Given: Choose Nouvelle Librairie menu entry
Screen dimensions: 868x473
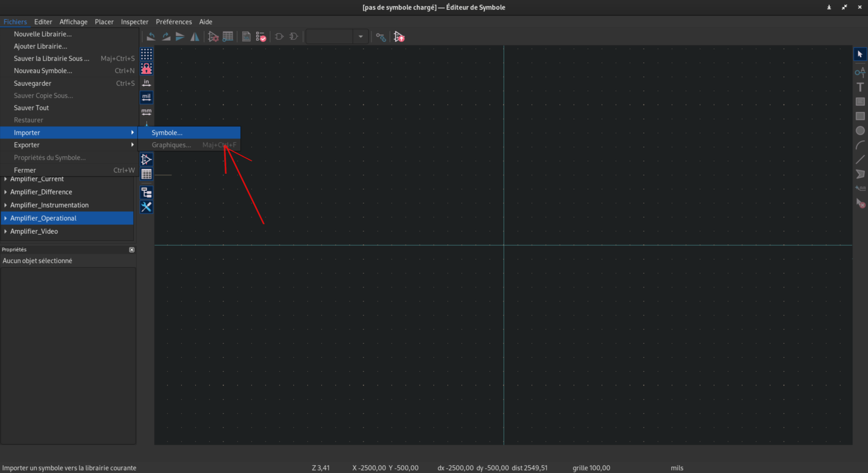Looking at the screenshot, I should [69, 34].
